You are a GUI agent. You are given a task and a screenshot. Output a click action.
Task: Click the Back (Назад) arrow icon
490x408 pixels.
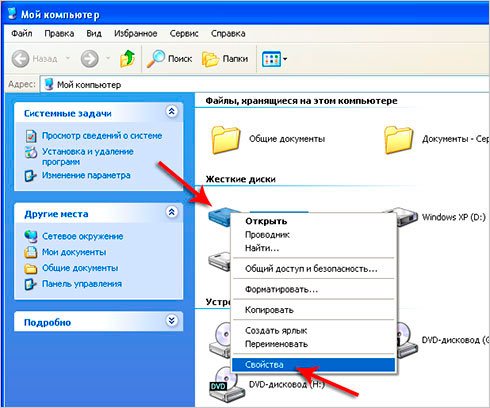point(20,59)
